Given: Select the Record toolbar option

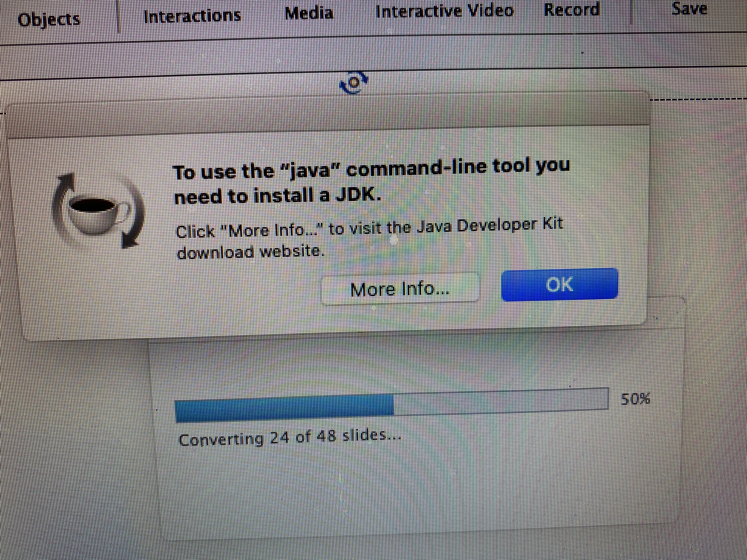Looking at the screenshot, I should coord(572,9).
